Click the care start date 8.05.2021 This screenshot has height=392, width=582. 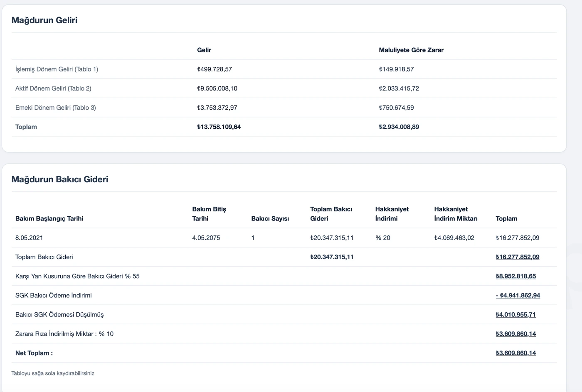point(29,238)
